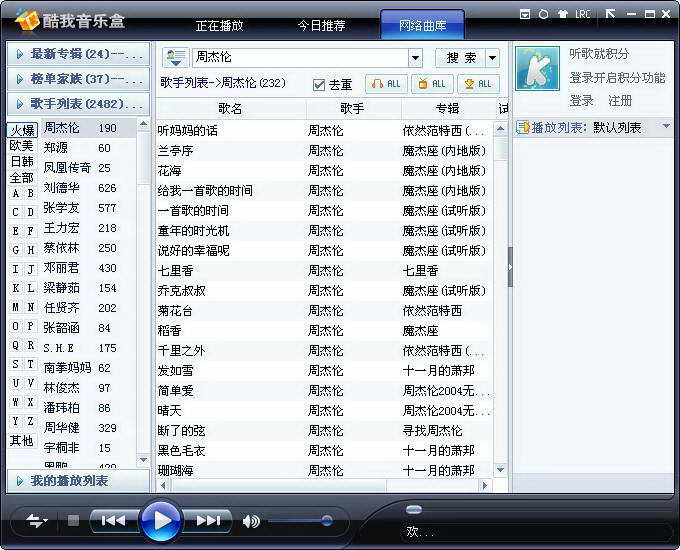Filter artists by letter M

pos(16,307)
